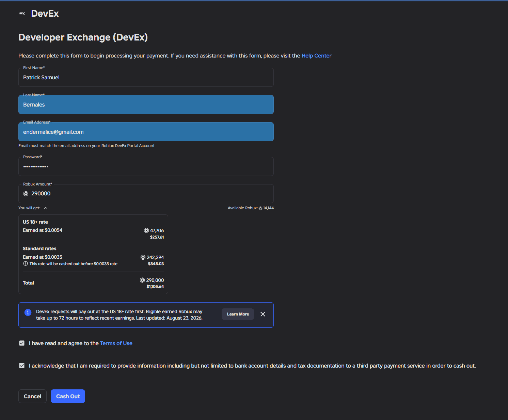The image size is (508, 420).
Task: Click the $1,105.64 total amount
Action: click(155, 287)
